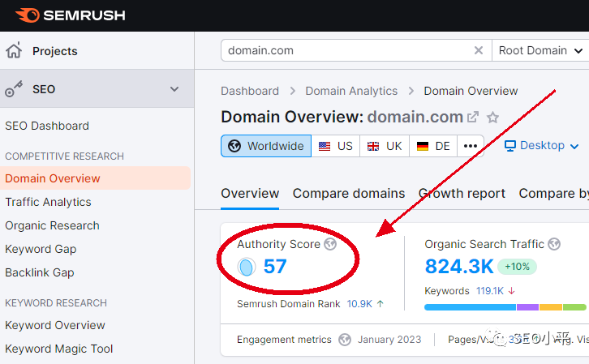Switch database to UK
Image resolution: width=589 pixels, height=364 pixels.
click(x=385, y=146)
